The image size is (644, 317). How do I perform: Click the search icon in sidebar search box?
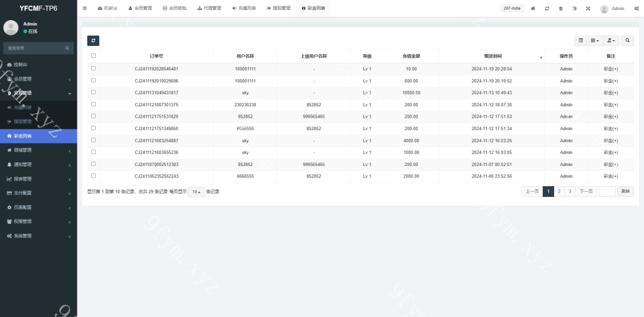67,48
